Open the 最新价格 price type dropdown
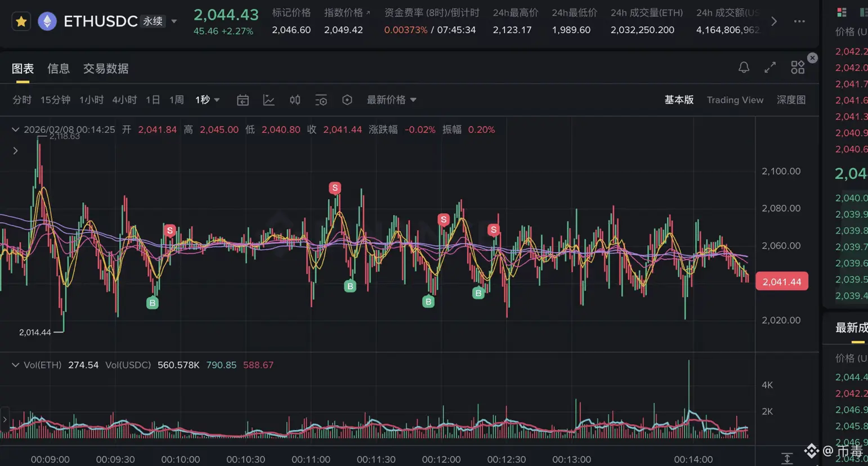868x466 pixels. coord(392,100)
